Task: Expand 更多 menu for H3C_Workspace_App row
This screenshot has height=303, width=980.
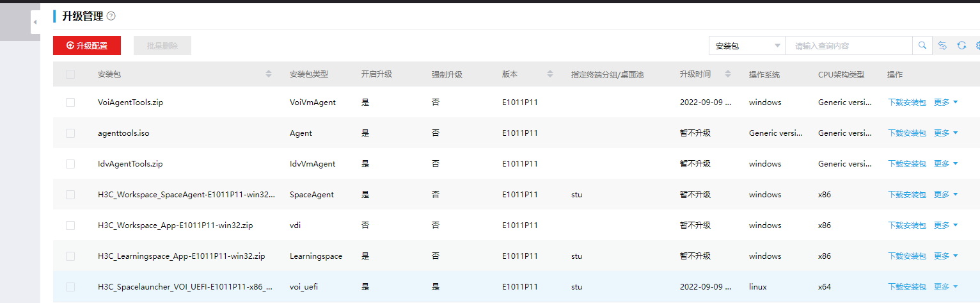Action: [x=946, y=225]
